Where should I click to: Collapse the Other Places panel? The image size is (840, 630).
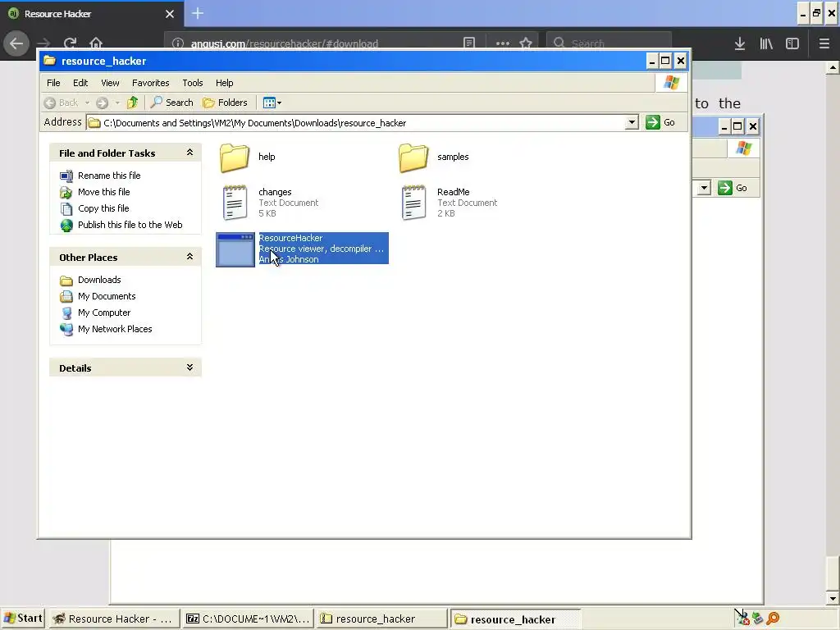(x=189, y=257)
